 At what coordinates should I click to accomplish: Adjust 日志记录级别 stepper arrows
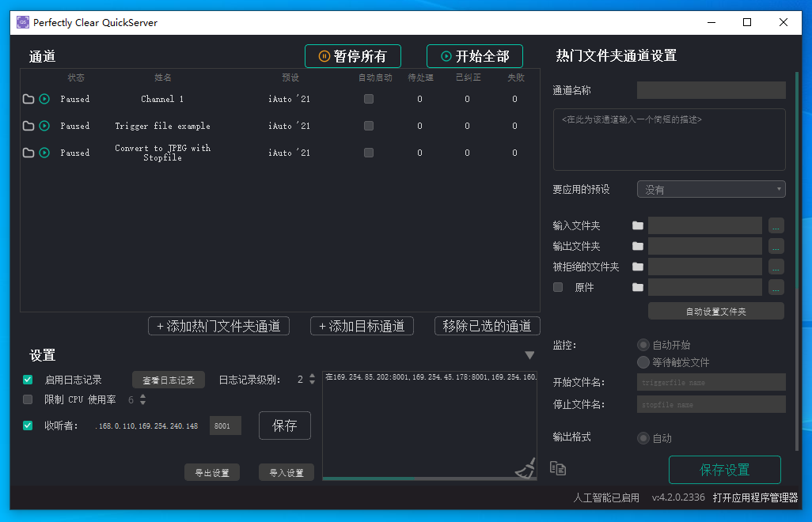(x=312, y=380)
